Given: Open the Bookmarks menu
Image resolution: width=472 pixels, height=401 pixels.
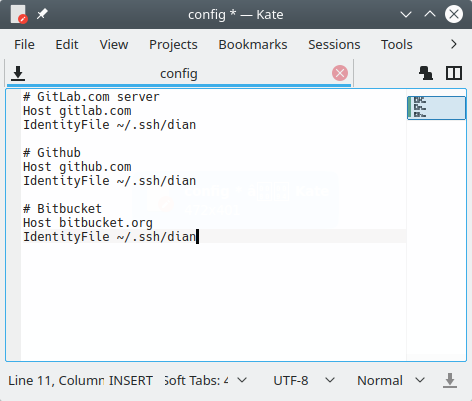Looking at the screenshot, I should pos(253,44).
